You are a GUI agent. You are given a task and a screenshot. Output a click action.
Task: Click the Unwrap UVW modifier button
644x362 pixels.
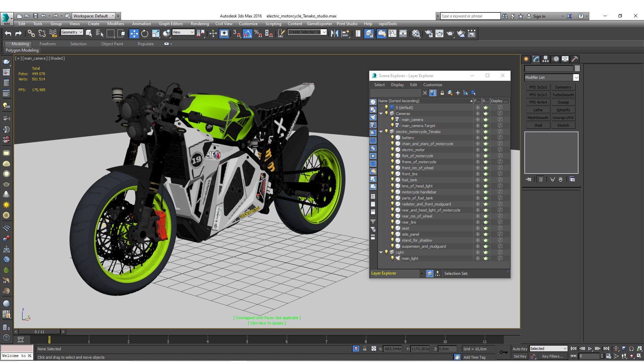pos(563,118)
